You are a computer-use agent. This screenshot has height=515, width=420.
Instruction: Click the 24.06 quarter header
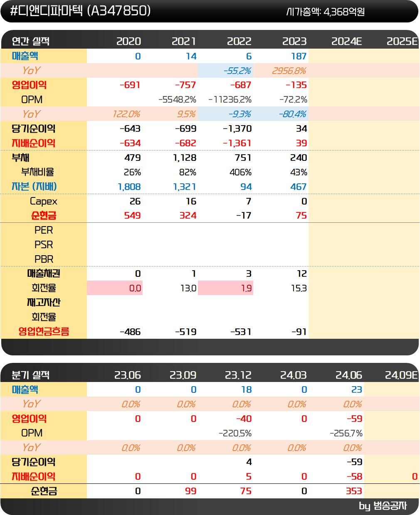click(349, 375)
